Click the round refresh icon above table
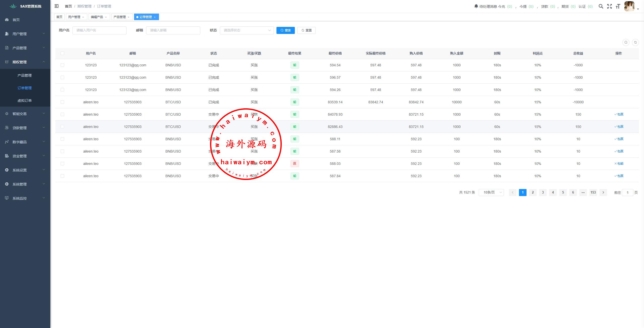The width and height of the screenshot is (644, 328). (x=635, y=42)
